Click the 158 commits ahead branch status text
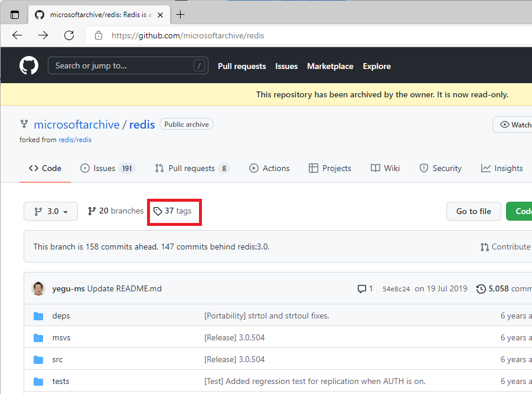The image size is (532, 394). [x=151, y=247]
